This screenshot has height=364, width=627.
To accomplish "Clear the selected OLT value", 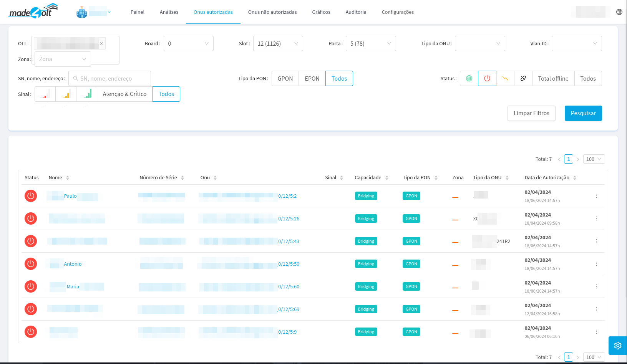I will [x=101, y=44].
